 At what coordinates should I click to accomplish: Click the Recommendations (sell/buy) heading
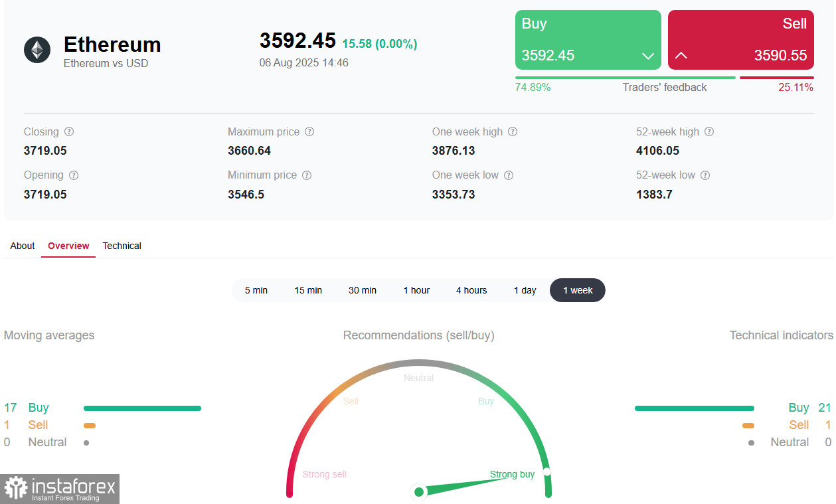point(419,335)
